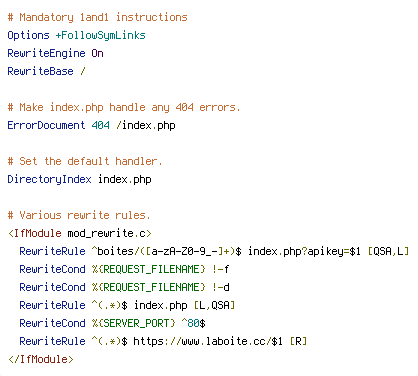Click the 'RewriteBase' directive
This screenshot has width=418, height=376.
coord(40,71)
